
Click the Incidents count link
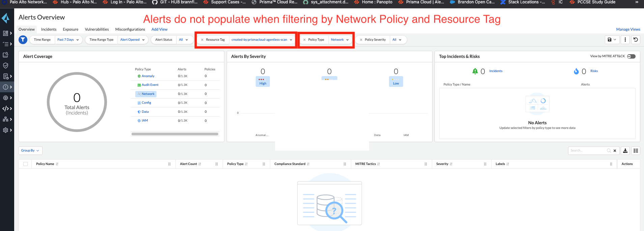(496, 71)
